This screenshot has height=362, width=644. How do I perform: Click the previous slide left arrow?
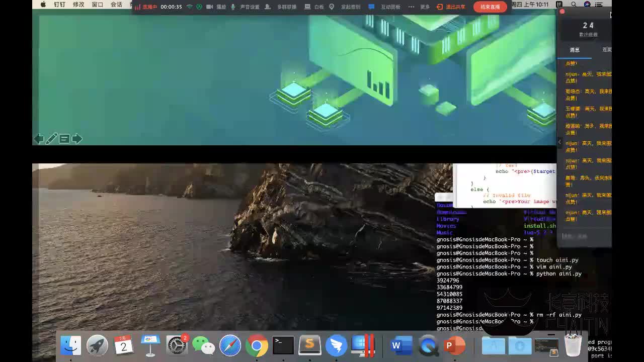click(39, 139)
